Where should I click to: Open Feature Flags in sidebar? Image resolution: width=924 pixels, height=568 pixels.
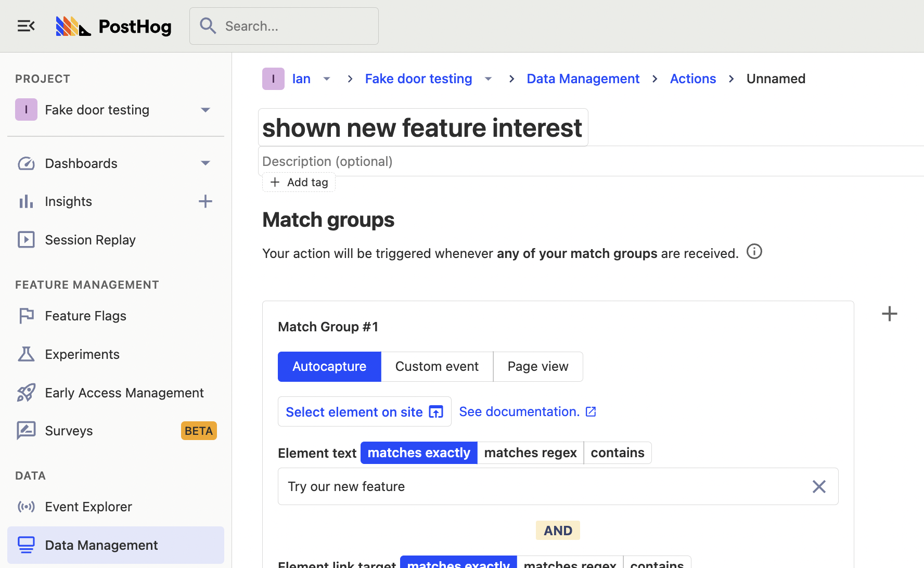coord(85,316)
